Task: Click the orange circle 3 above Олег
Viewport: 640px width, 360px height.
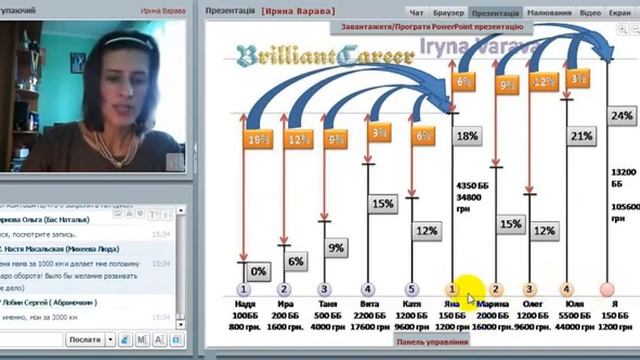Action: point(529,289)
